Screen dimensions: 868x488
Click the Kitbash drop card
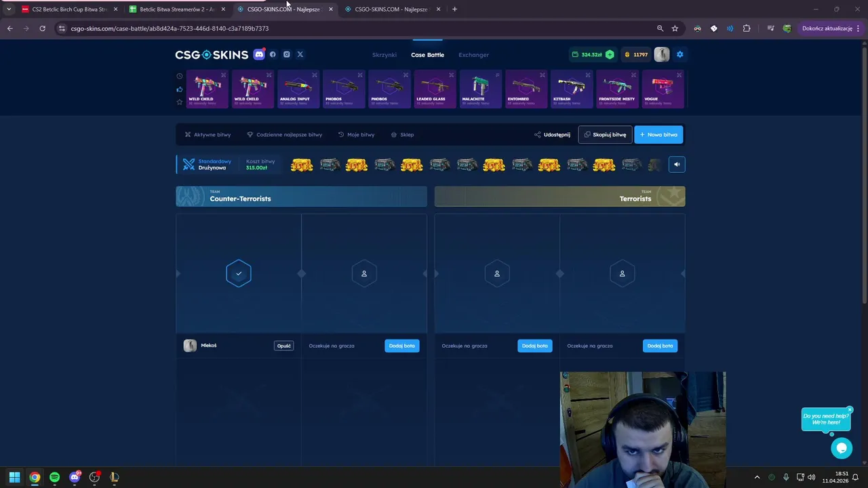(x=571, y=89)
